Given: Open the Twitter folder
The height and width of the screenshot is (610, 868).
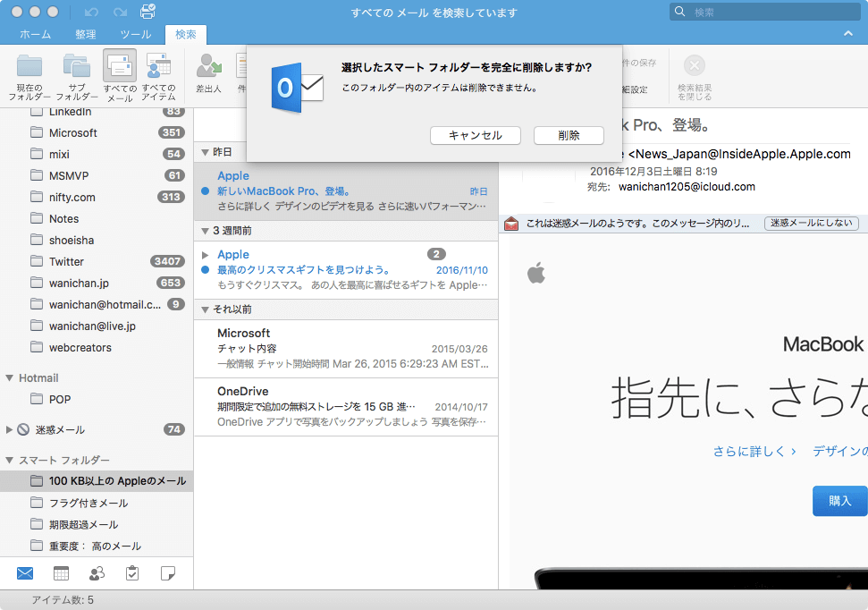Looking at the screenshot, I should coord(97,261).
